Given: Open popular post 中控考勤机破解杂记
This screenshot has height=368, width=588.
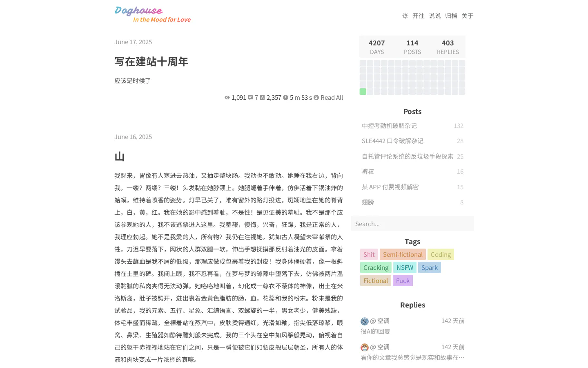Looking at the screenshot, I should point(389,126).
